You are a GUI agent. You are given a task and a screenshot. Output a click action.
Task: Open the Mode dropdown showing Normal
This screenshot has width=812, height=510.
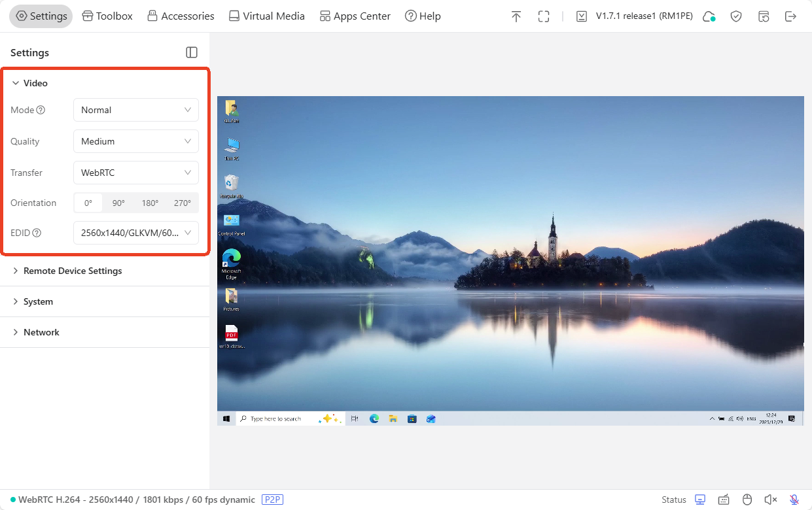[x=136, y=110]
